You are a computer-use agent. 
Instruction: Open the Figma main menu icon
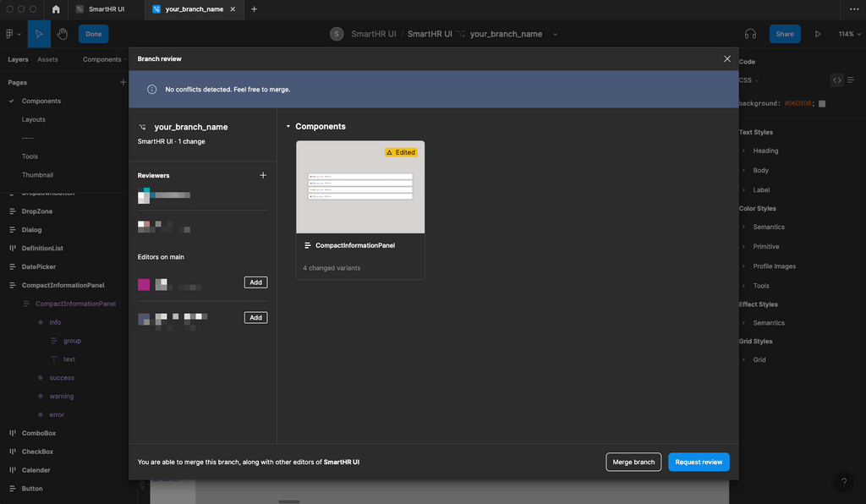point(13,34)
